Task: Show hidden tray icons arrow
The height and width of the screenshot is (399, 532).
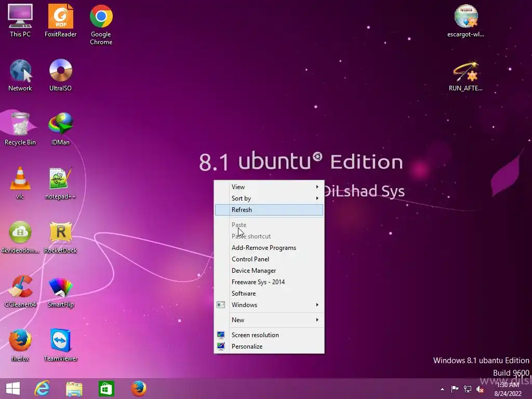Action: pyautogui.click(x=442, y=389)
